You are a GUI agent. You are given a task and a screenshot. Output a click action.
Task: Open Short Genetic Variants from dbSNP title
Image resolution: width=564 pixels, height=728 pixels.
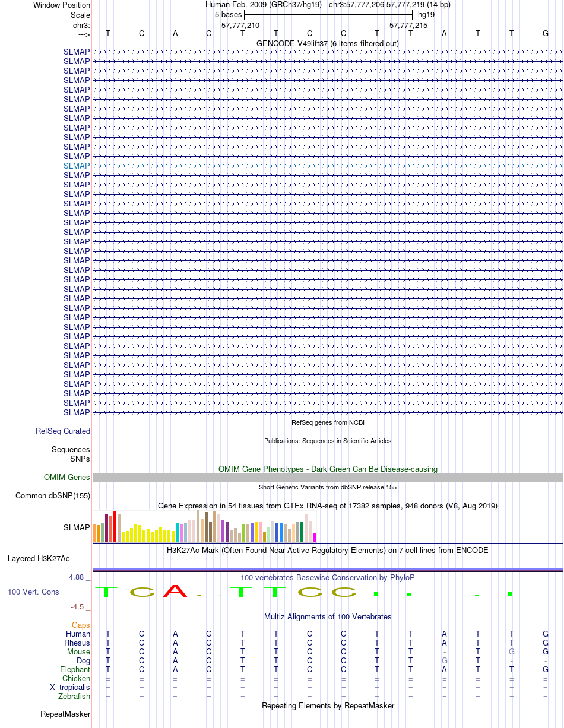[328, 487]
